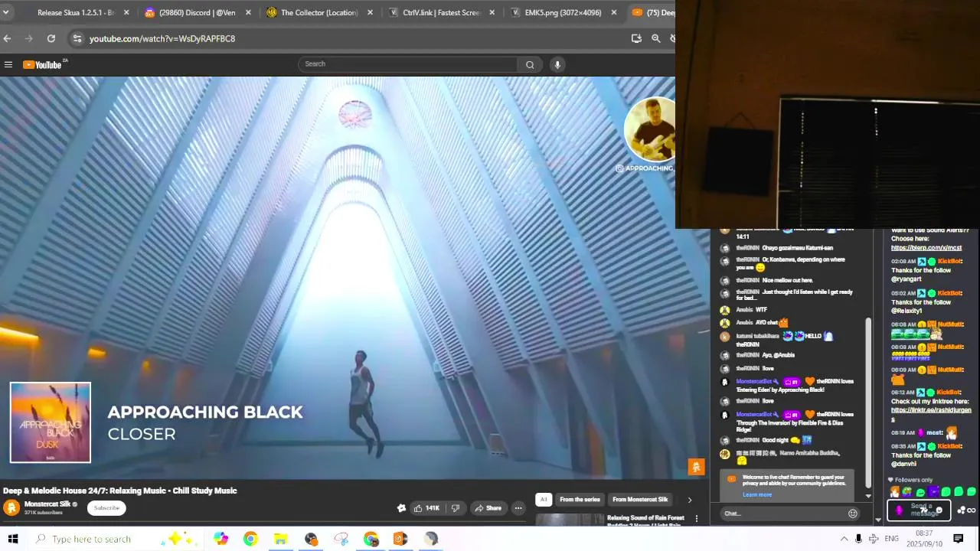The image size is (980, 551).
Task: Click the browser back arrow
Action: coord(7,38)
